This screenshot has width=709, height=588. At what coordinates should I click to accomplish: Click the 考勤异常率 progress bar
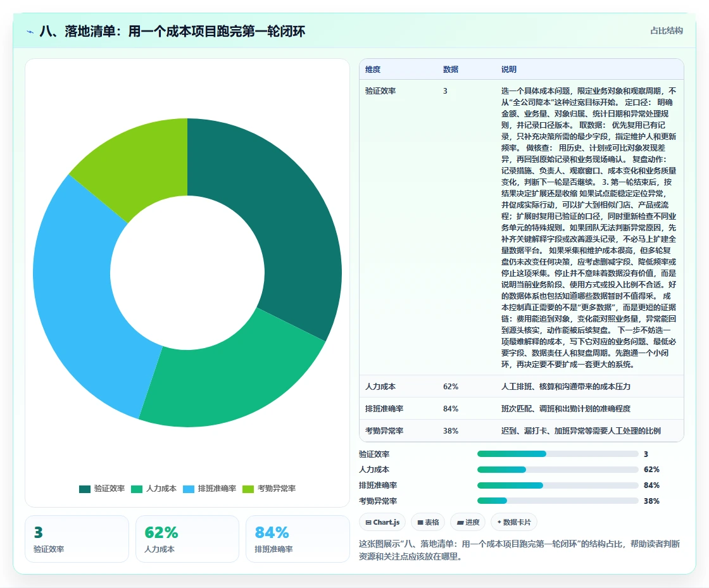[x=558, y=501]
